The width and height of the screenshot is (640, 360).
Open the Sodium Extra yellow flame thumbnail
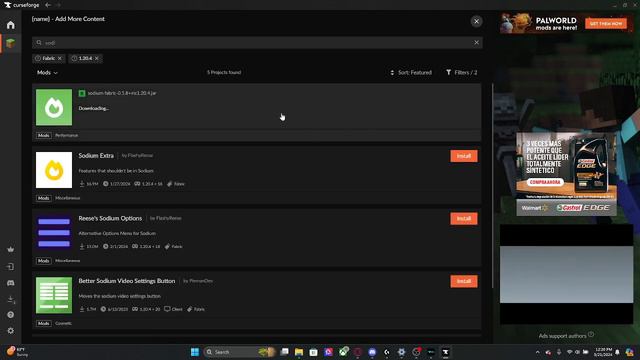[54, 170]
